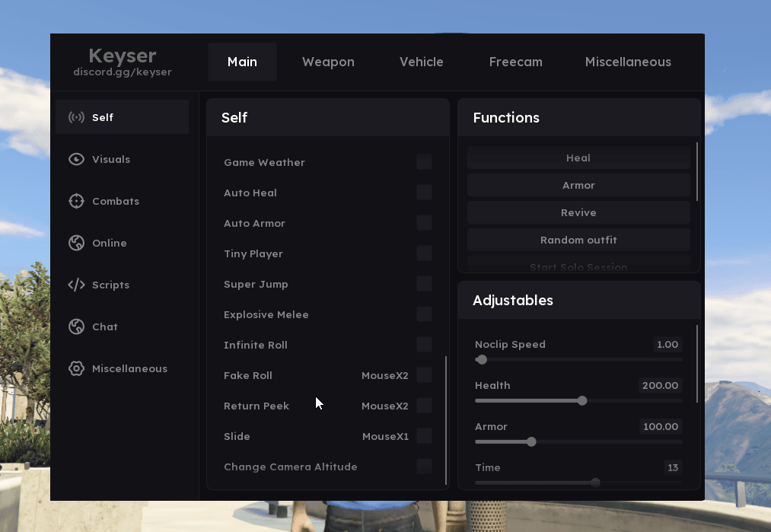Toggle the Infinite Roll checkbox
Image resolution: width=771 pixels, height=532 pixels.
(424, 345)
